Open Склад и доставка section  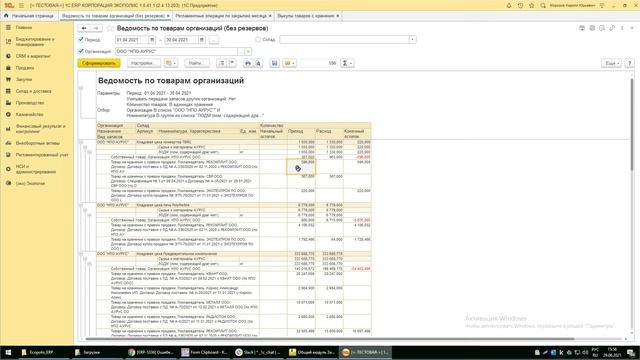click(x=33, y=91)
